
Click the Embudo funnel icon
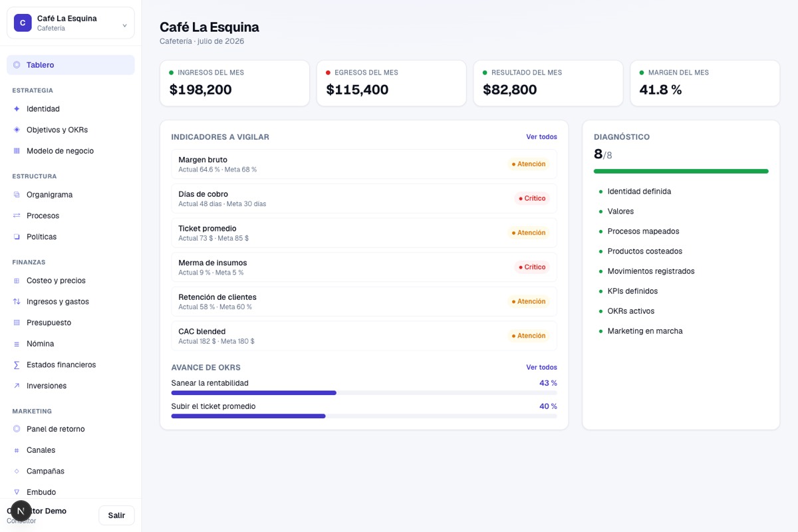17,492
